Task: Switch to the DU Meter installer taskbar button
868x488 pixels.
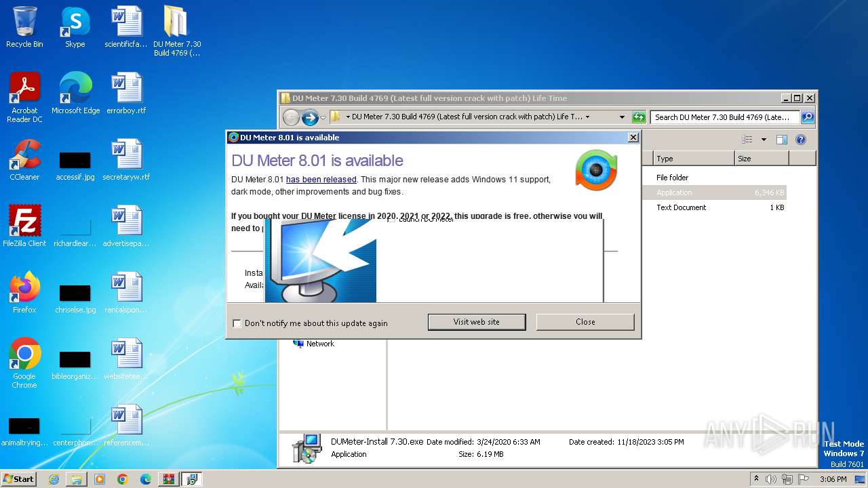Action: (x=192, y=479)
